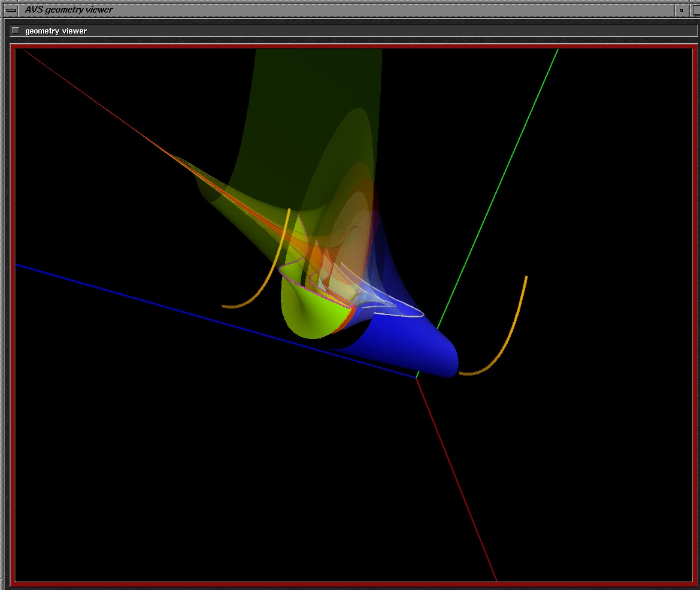Click the 'geometry viewer' label
700x590 pixels.
tap(56, 31)
